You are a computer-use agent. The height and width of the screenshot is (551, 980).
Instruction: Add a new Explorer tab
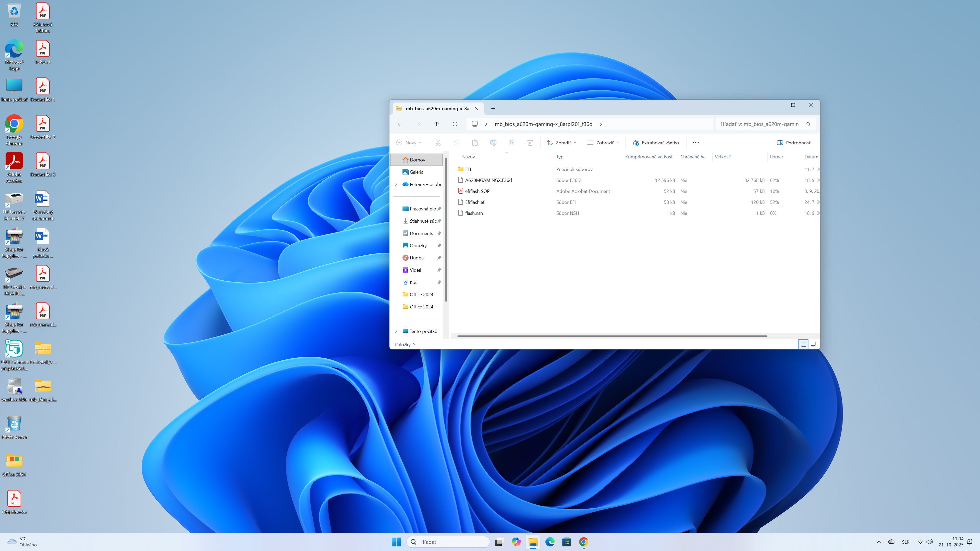coord(493,108)
